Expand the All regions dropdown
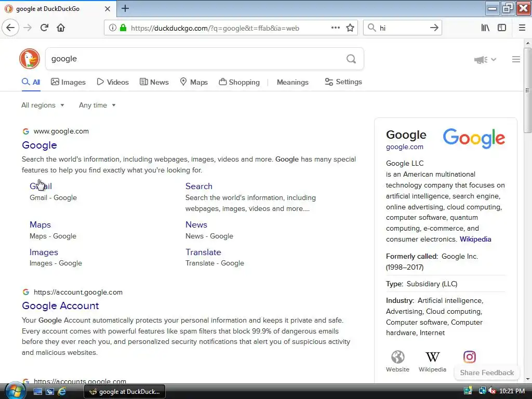This screenshot has width=532, height=399. coord(43,105)
